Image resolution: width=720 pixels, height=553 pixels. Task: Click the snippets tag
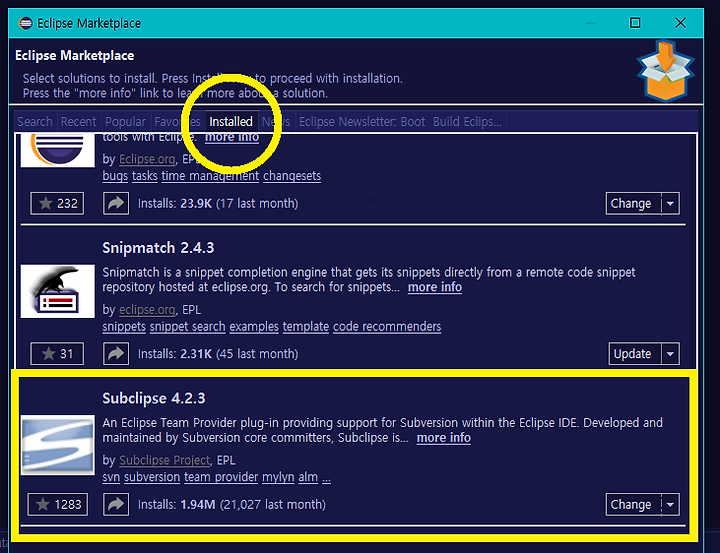(124, 327)
